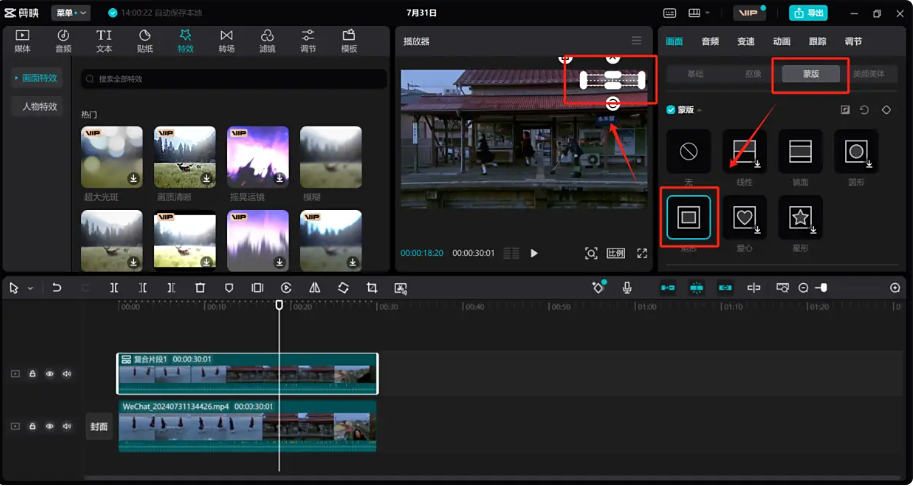Image resolution: width=913 pixels, height=486 pixels.
Task: Click the undo arrow in timeline toolbar
Action: point(57,288)
